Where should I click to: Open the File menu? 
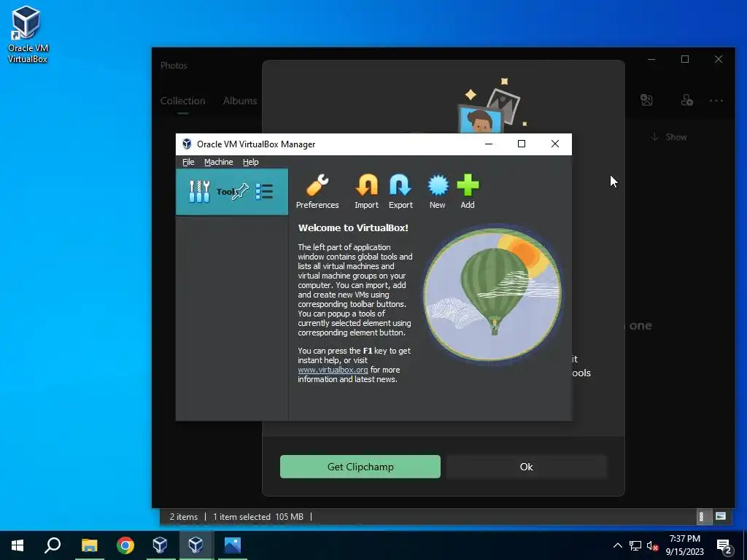[x=188, y=162]
